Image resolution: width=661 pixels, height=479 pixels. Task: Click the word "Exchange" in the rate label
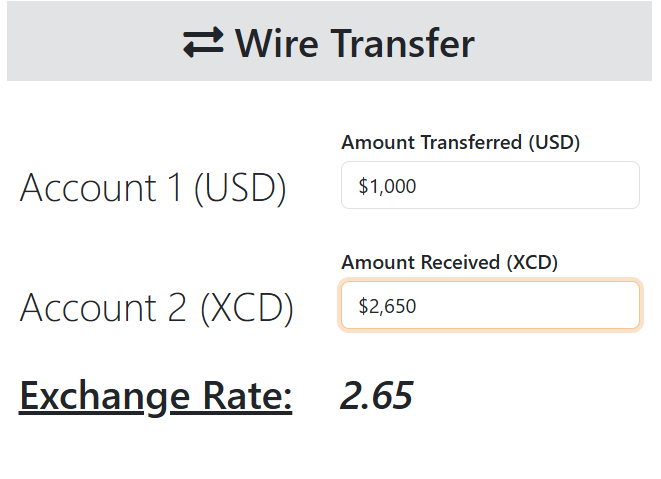click(x=96, y=396)
